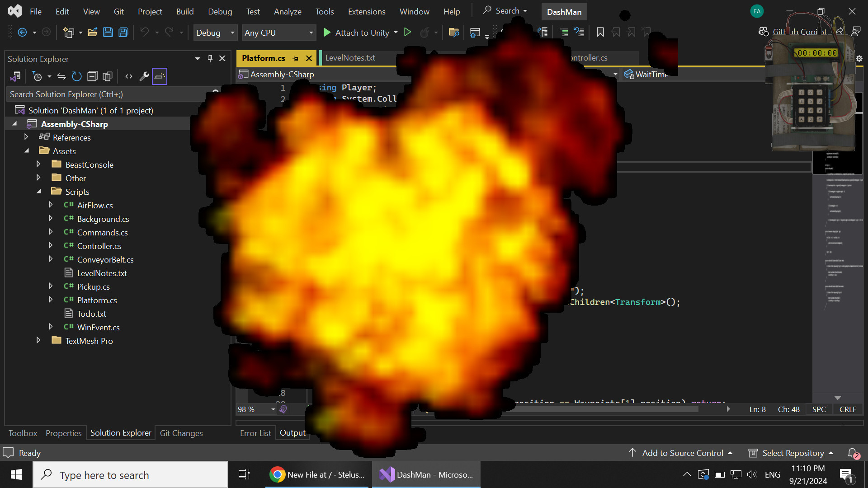Viewport: 868px width, 488px height.
Task: Toggle auto-hide pin on Solution Explorer
Action: (x=210, y=59)
